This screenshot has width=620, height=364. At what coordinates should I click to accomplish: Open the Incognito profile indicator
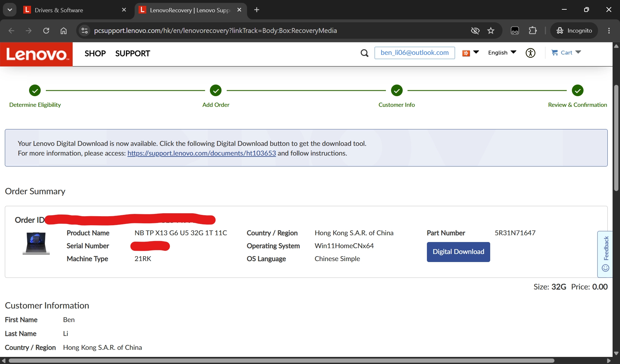[x=574, y=31]
